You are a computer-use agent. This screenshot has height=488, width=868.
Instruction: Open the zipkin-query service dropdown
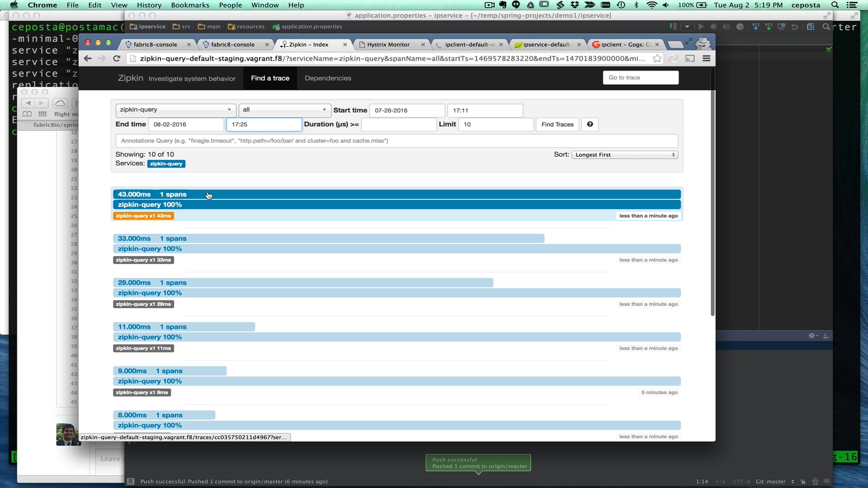coord(176,110)
